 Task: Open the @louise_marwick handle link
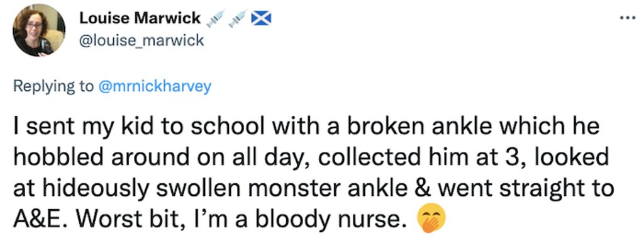coord(141,40)
